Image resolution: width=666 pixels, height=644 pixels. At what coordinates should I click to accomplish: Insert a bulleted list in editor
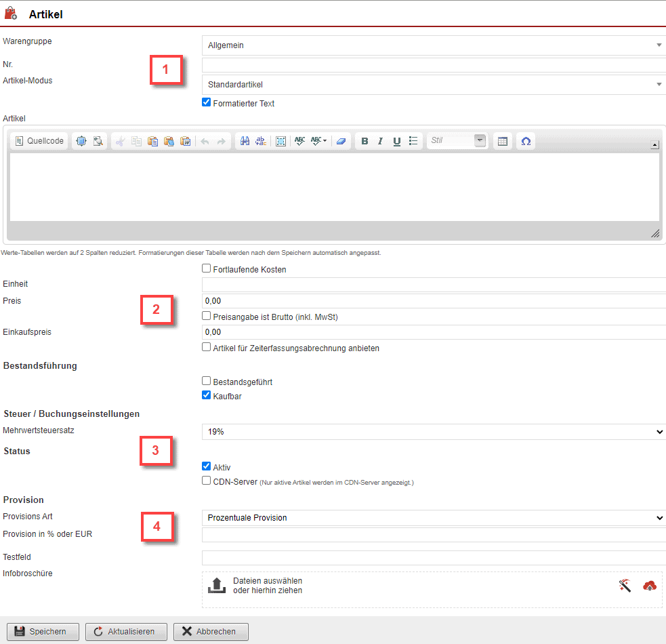pyautogui.click(x=413, y=141)
